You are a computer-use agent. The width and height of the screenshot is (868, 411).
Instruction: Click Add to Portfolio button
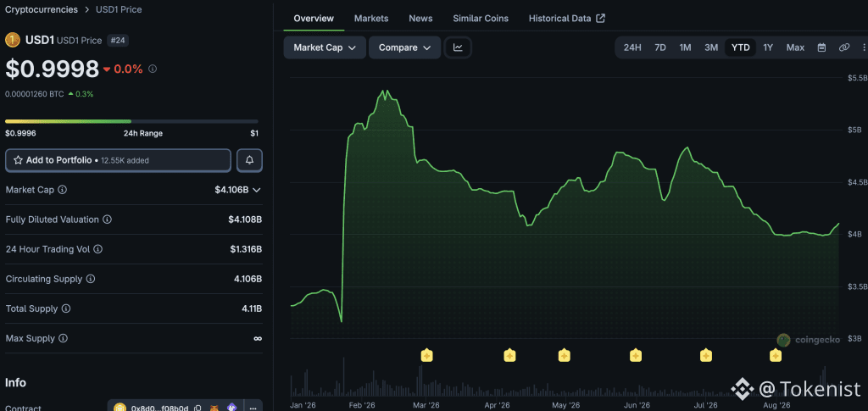click(118, 160)
